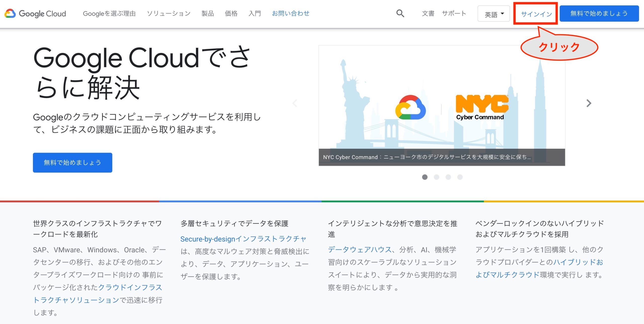The width and height of the screenshot is (644, 324).
Task: Go to previous carousel slide arrow
Action: [x=295, y=103]
